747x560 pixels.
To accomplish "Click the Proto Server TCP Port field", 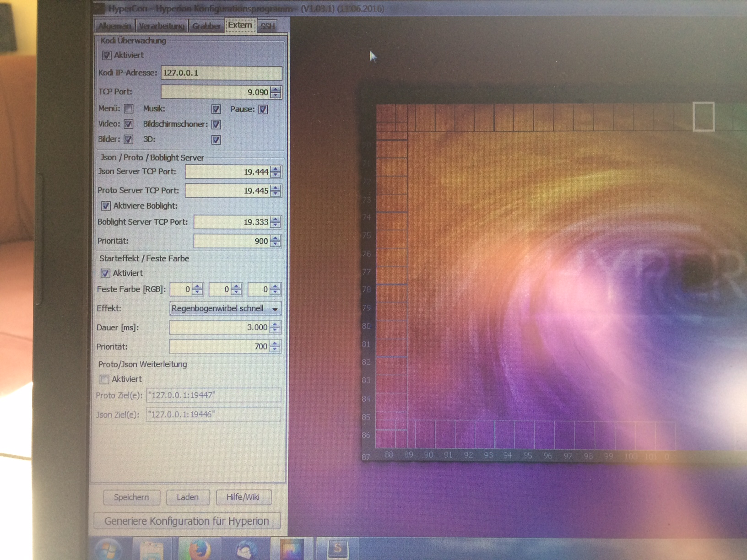I will coord(227,190).
